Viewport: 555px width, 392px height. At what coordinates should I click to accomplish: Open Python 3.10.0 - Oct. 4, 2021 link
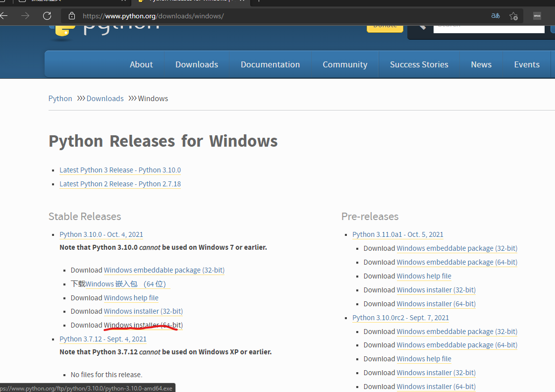[x=101, y=234]
